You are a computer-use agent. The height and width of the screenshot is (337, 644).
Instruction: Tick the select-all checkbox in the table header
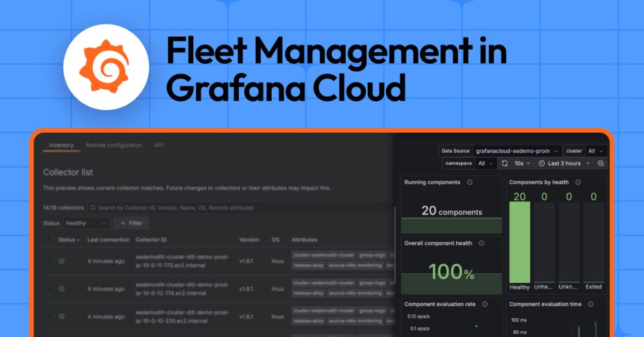[50, 239]
